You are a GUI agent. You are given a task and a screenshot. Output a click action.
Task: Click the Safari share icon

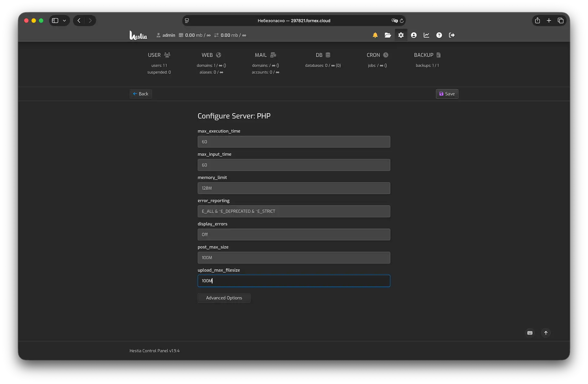537,21
